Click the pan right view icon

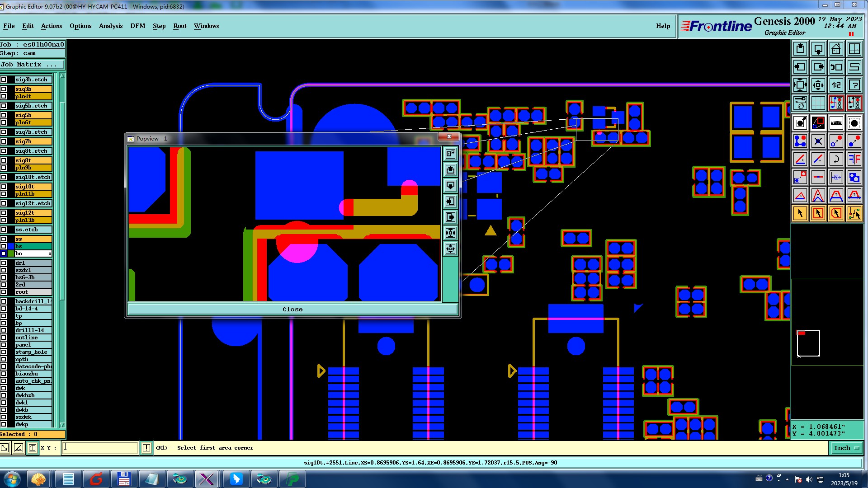pyautogui.click(x=818, y=67)
